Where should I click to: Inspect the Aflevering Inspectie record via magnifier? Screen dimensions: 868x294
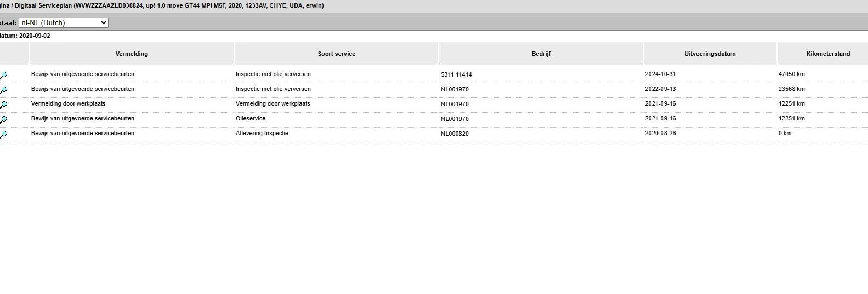[4, 134]
